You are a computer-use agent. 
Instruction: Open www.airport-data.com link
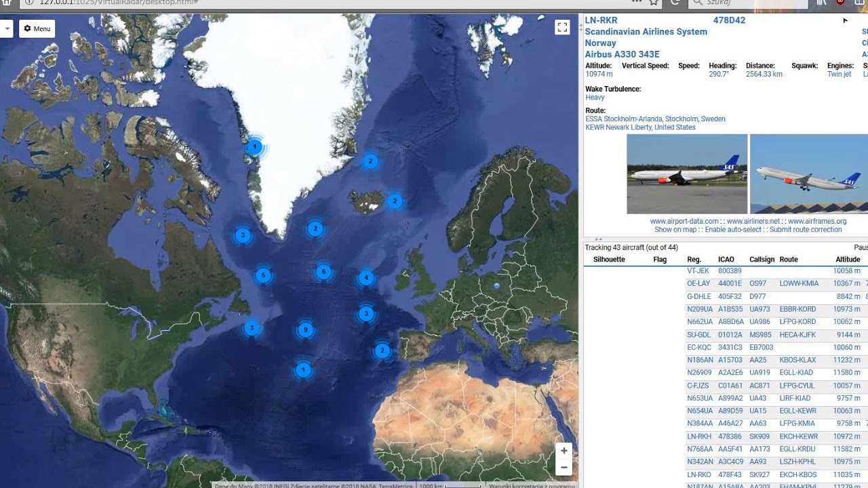click(684, 221)
